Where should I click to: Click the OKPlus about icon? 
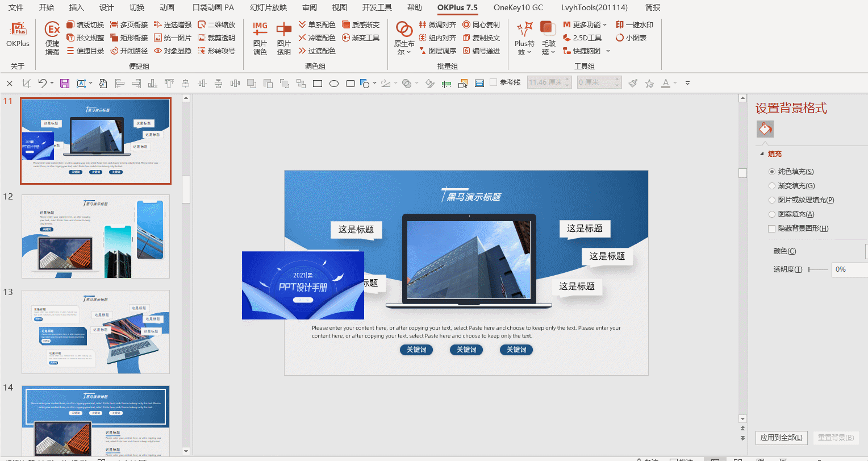point(18,30)
